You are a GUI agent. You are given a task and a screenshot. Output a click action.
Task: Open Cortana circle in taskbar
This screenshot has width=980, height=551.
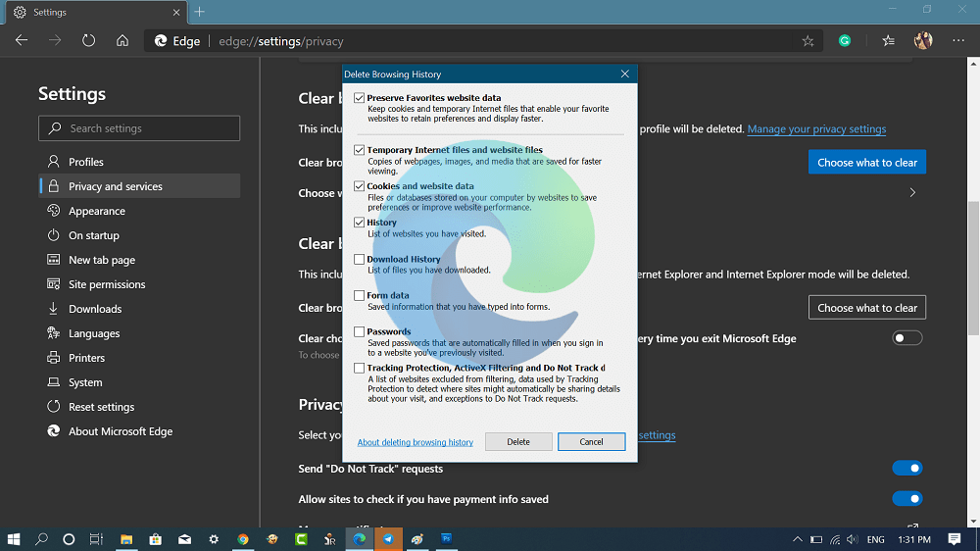69,539
